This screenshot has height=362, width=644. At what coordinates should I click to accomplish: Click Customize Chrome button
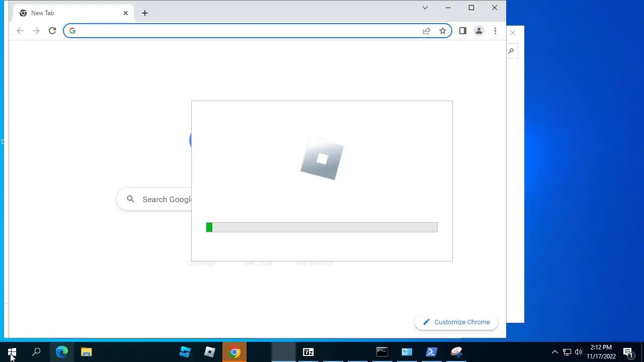point(456,322)
